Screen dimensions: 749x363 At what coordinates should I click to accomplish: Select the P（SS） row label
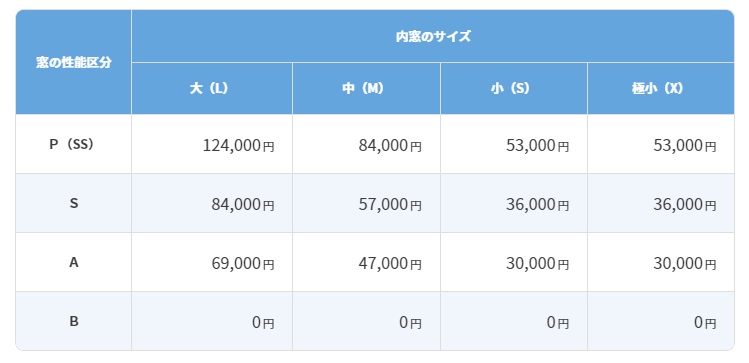74,144
